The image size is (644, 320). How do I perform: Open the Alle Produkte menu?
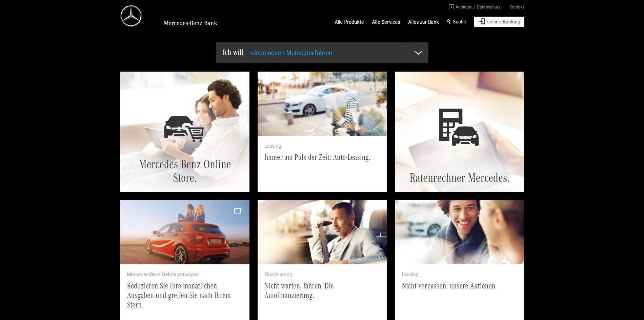[349, 22]
